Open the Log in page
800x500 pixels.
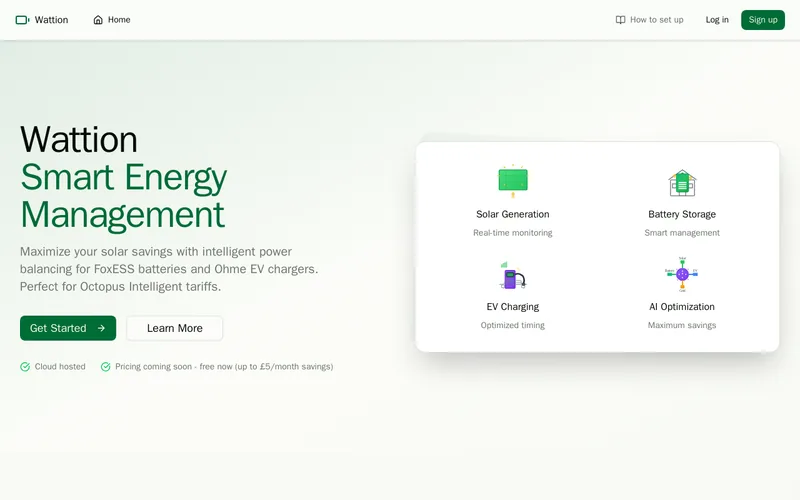click(x=717, y=20)
